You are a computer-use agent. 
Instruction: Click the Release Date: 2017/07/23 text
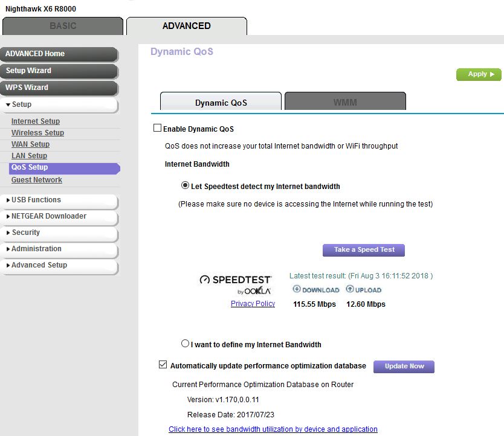tap(230, 415)
